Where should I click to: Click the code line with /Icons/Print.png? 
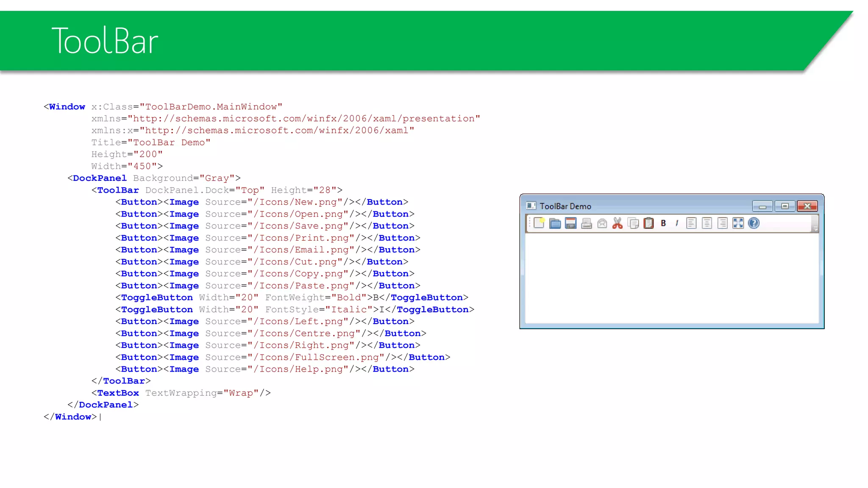267,238
